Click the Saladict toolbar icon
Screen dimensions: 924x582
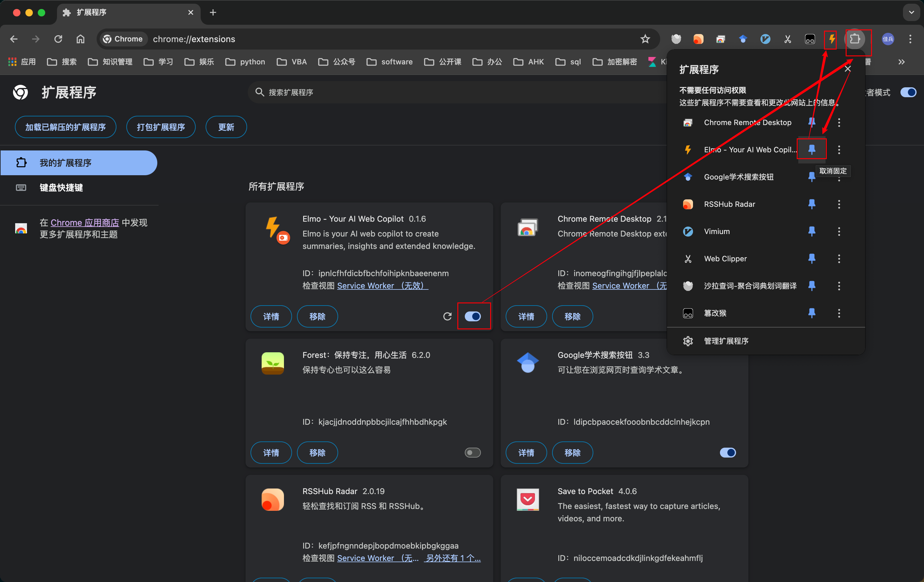click(x=676, y=39)
